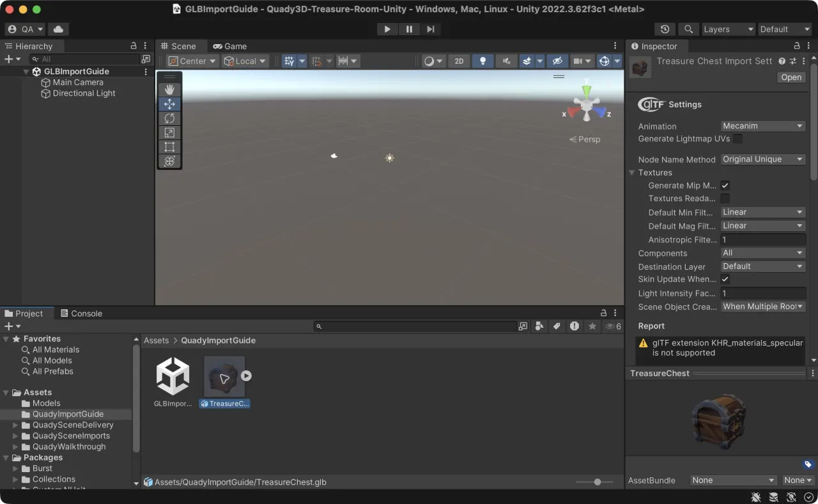Select the TreasureChest asset thumbnail
Screen dimensions: 818x504
click(224, 376)
